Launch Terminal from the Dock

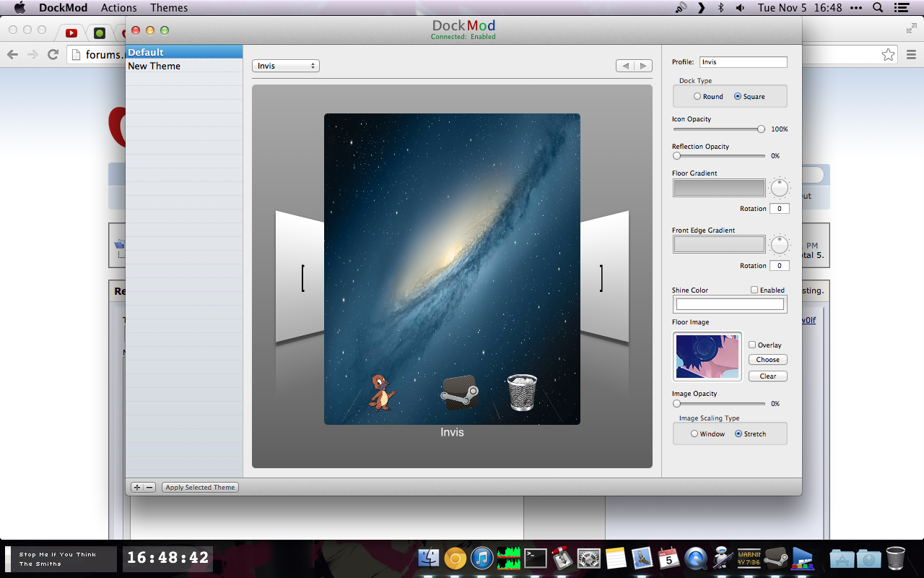coord(535,558)
